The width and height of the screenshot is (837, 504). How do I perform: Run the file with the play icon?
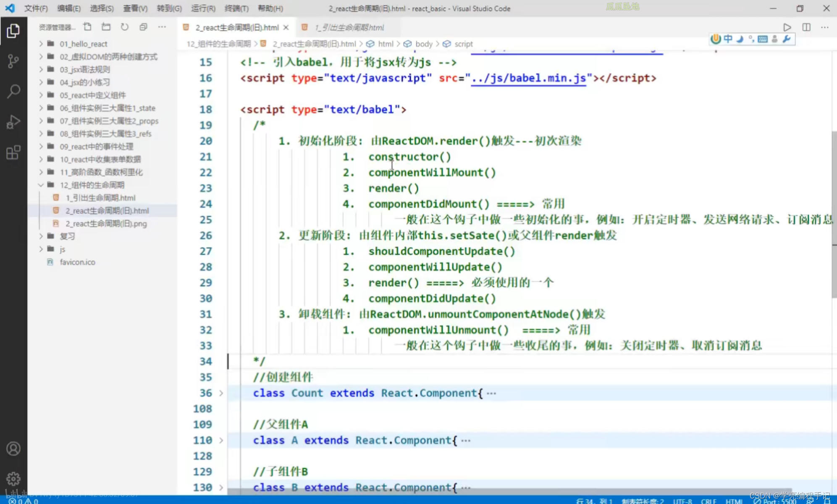click(x=787, y=27)
